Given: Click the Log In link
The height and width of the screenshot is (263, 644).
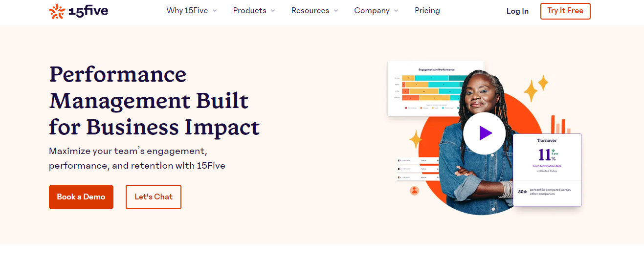Looking at the screenshot, I should tap(517, 11).
